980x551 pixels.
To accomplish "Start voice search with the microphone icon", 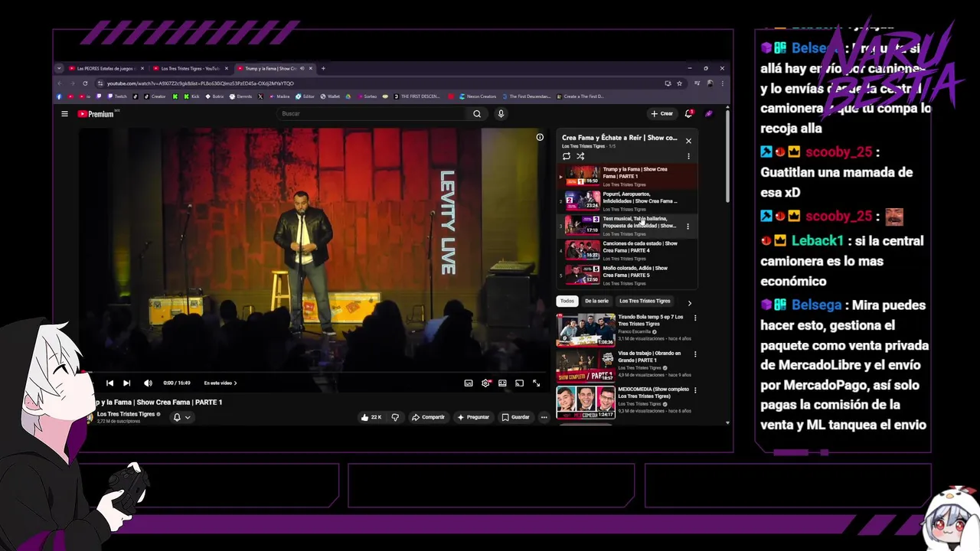I will [501, 114].
